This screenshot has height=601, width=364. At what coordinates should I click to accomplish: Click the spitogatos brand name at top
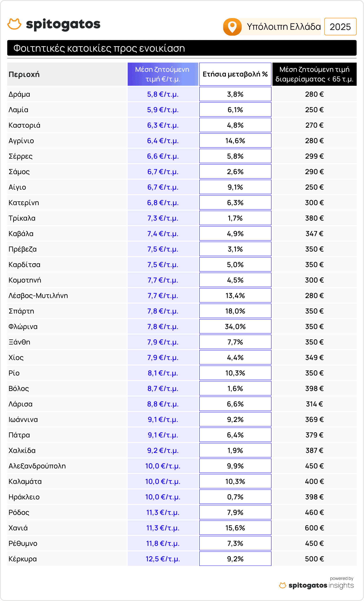(x=63, y=24)
